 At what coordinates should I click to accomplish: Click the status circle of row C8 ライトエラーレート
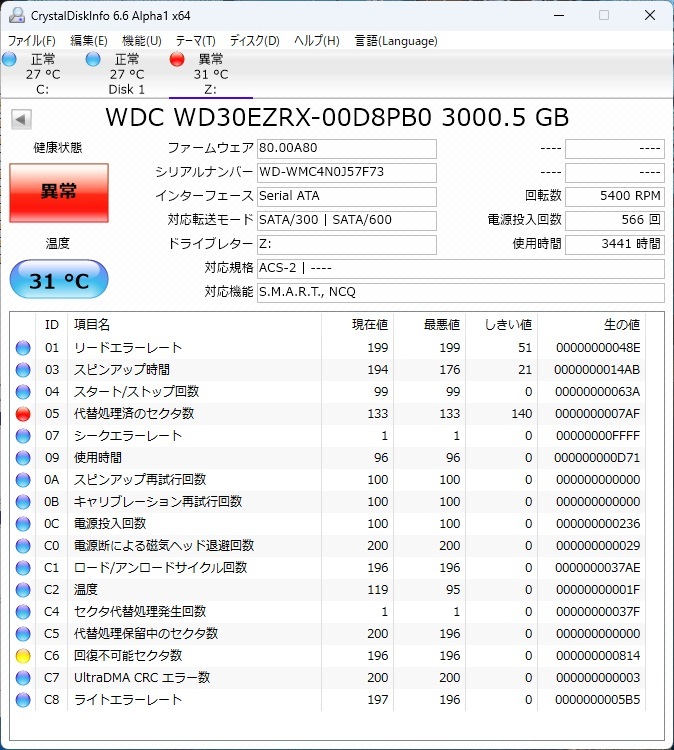(23, 700)
